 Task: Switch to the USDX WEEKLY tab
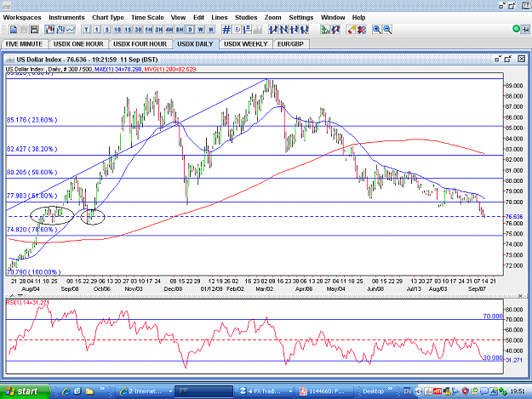tap(246, 44)
